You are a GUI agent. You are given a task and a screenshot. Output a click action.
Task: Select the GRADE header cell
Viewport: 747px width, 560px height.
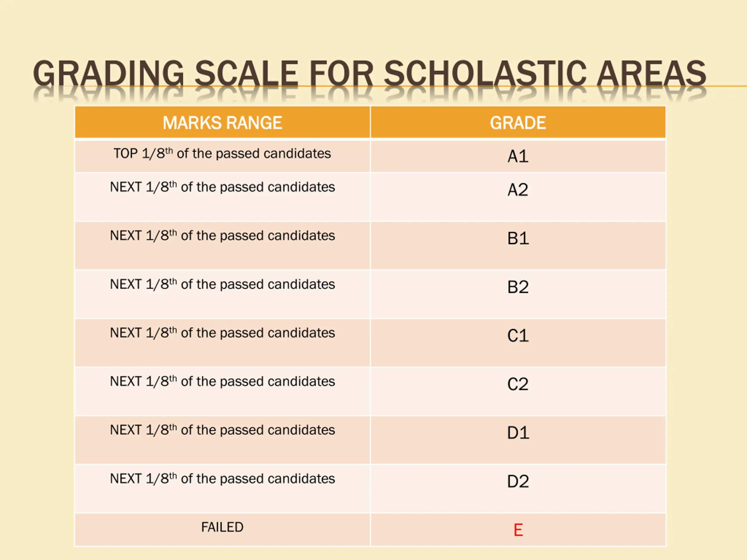click(518, 122)
